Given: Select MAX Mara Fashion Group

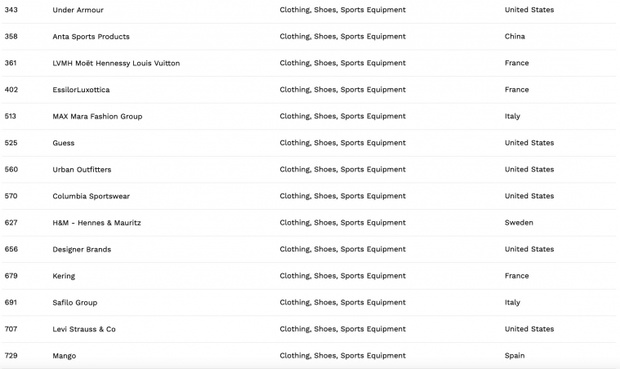Looking at the screenshot, I should click(x=97, y=116).
